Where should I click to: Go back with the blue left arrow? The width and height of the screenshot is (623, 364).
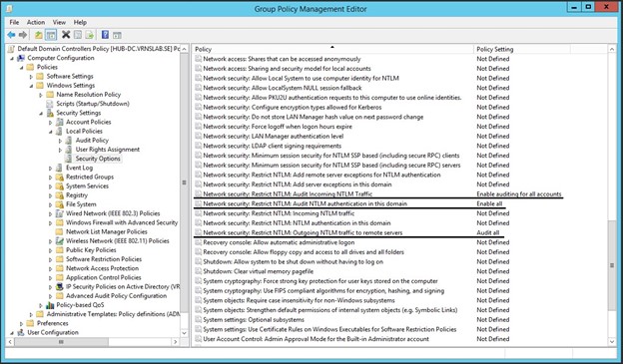(11, 35)
